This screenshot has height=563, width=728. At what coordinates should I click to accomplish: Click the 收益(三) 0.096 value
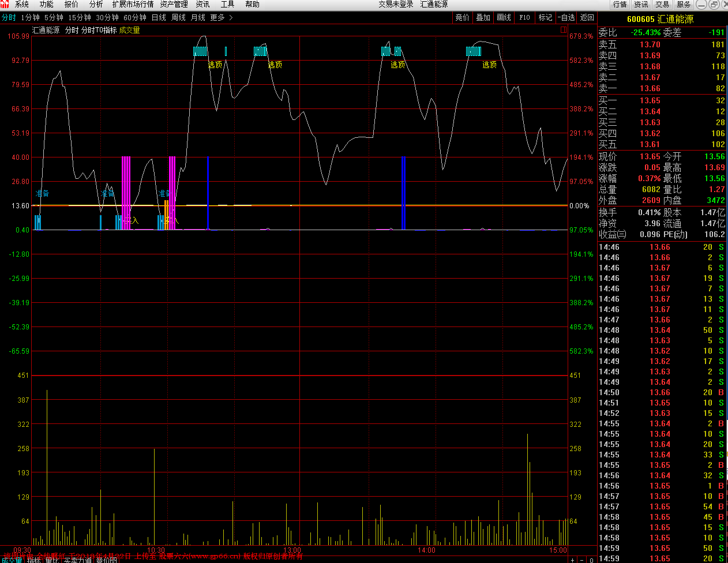[x=650, y=234]
